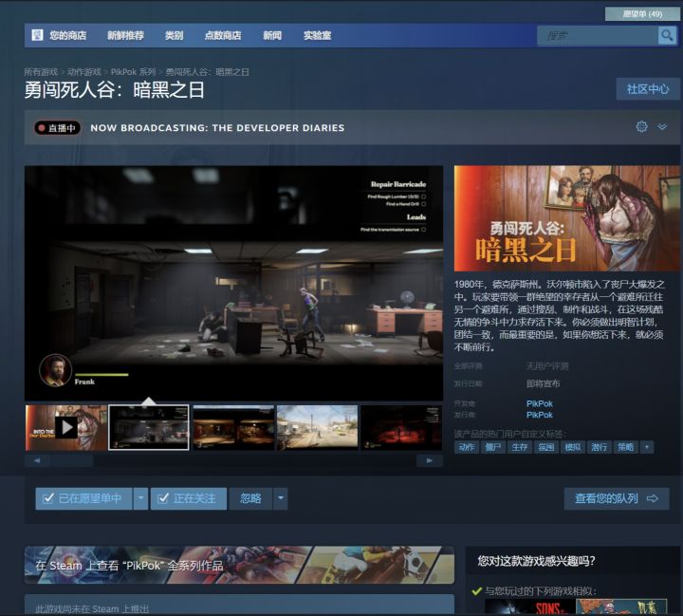Open 动作游戏 breadcrumb link

pyautogui.click(x=84, y=72)
